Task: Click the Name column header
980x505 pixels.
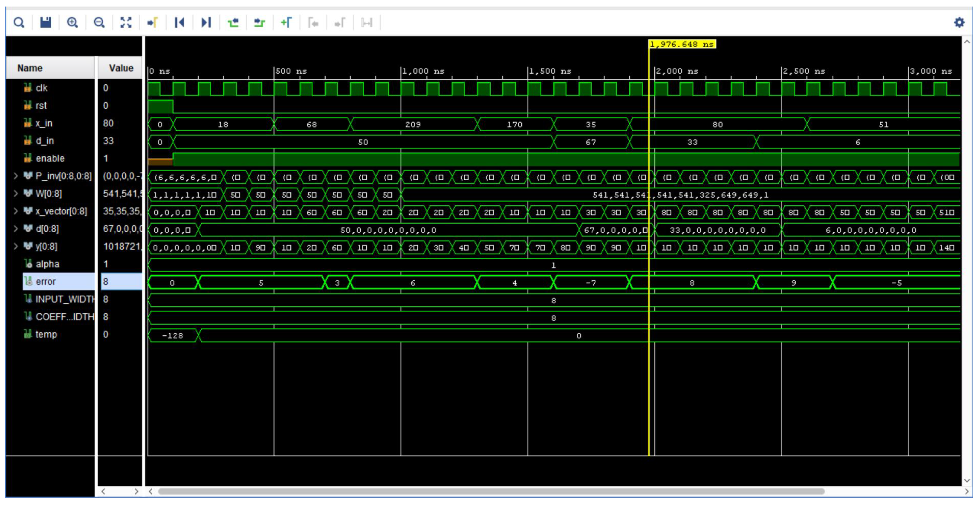Action: (30, 68)
